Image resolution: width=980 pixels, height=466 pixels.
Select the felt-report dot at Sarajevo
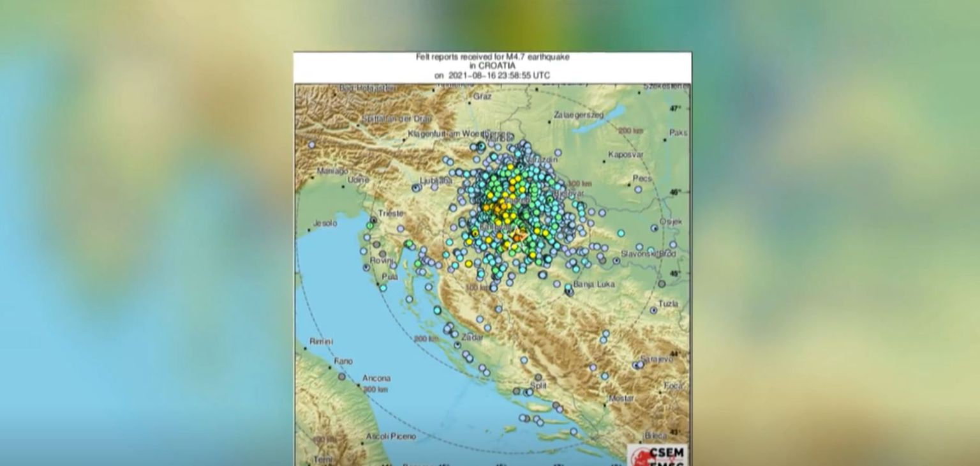(x=639, y=365)
